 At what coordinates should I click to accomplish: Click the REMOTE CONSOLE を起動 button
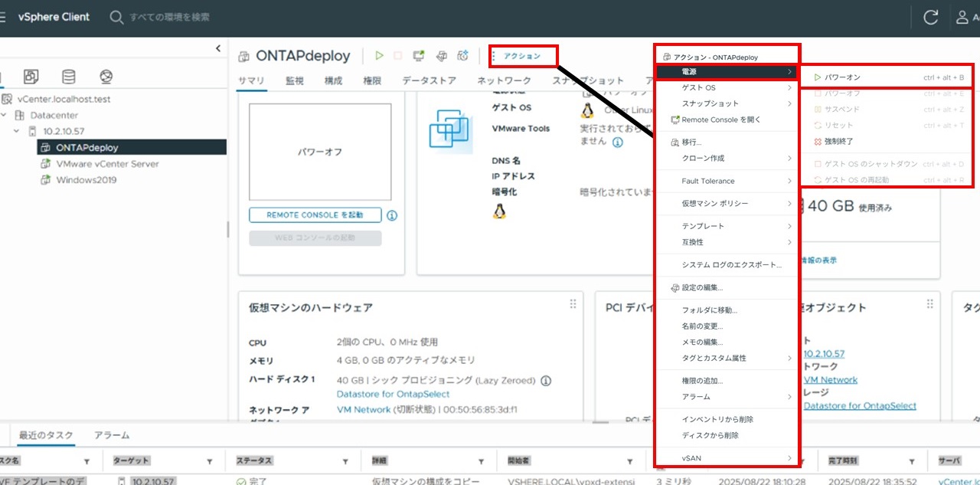click(x=315, y=215)
